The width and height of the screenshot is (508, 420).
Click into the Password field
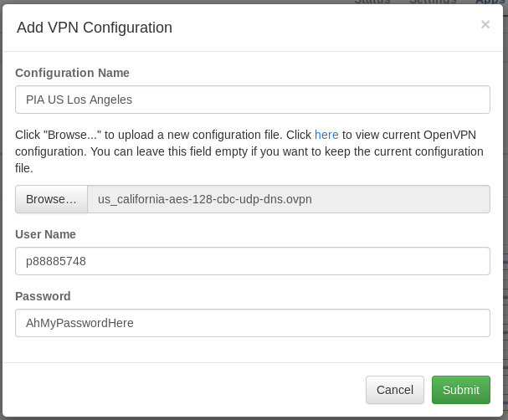(252, 323)
